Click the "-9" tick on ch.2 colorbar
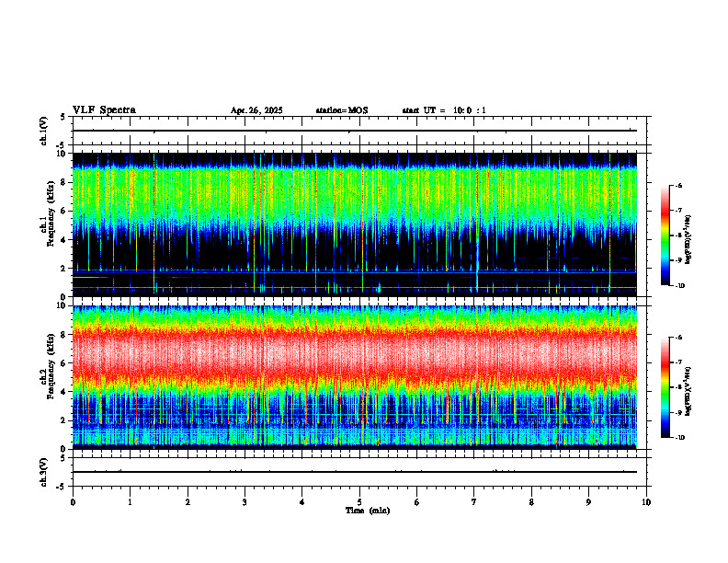Viewport: 728px width, 563px height. [x=678, y=412]
